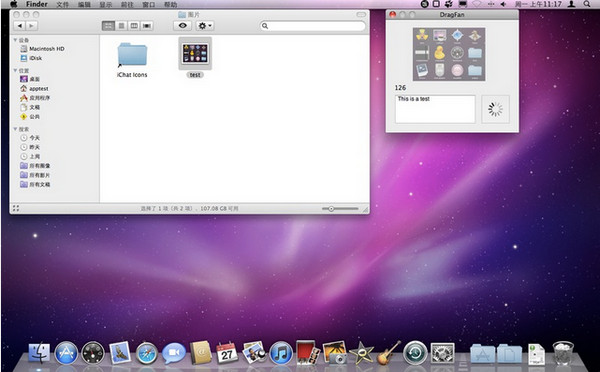Switch Finder to list view
Image resolution: width=600 pixels, height=372 pixels.
click(x=121, y=26)
